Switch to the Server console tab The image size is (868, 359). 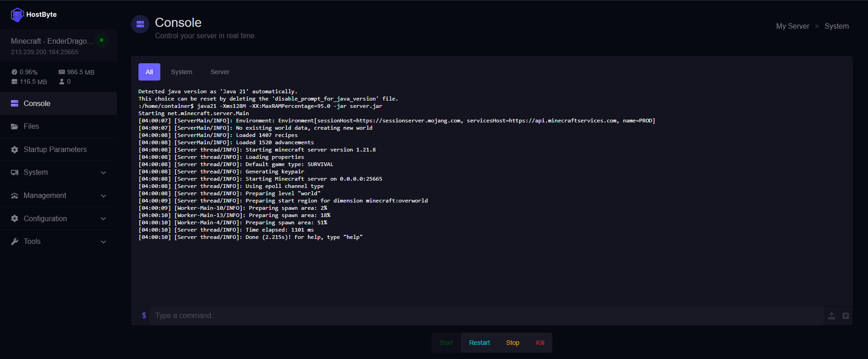click(220, 72)
